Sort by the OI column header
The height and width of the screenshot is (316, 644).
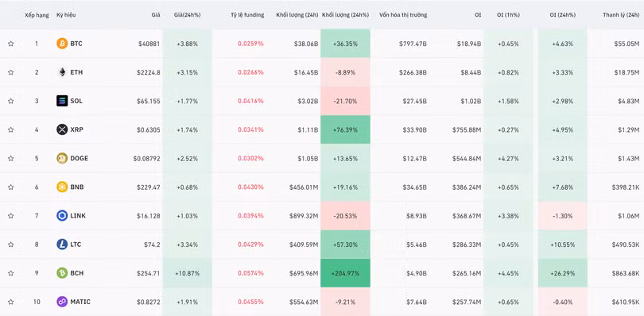(x=478, y=15)
